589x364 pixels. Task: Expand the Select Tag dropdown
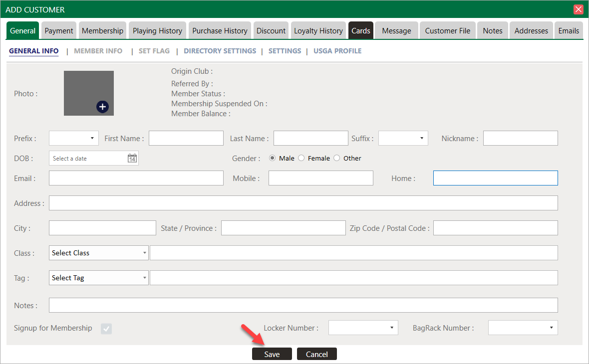tap(99, 278)
